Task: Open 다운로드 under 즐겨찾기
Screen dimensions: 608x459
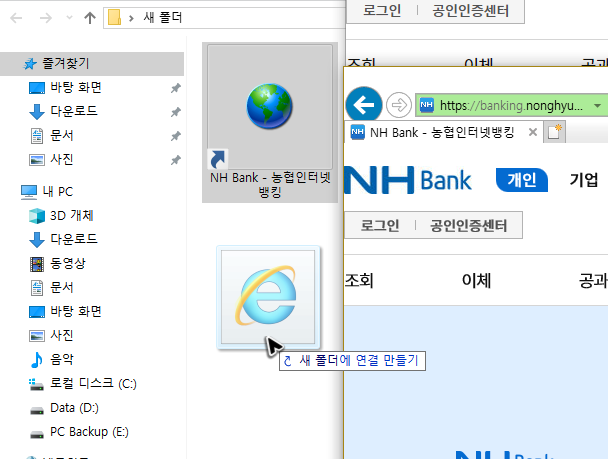Action: click(x=74, y=111)
